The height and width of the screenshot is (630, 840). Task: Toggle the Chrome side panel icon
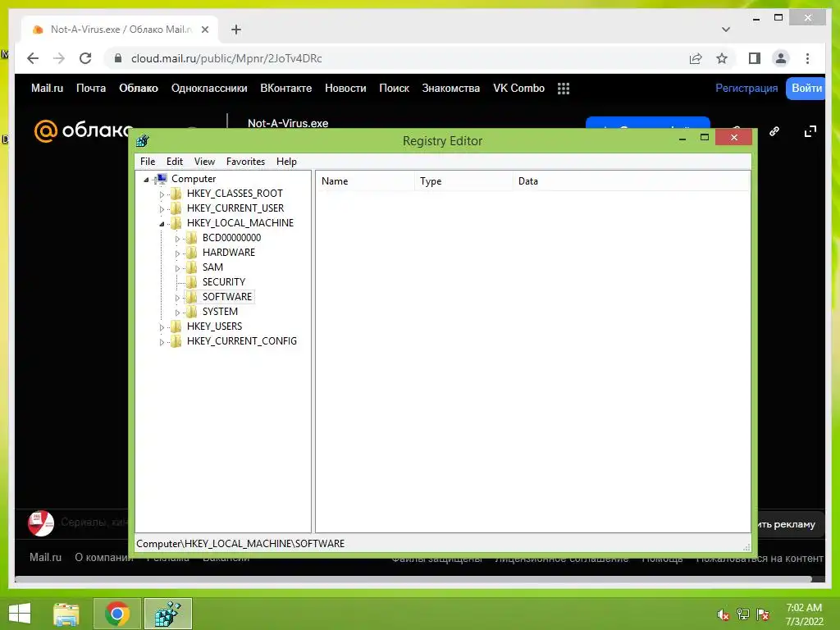click(x=755, y=58)
